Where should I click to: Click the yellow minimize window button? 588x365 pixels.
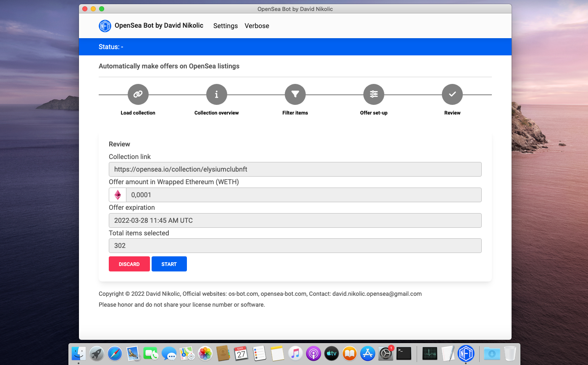[x=93, y=9]
